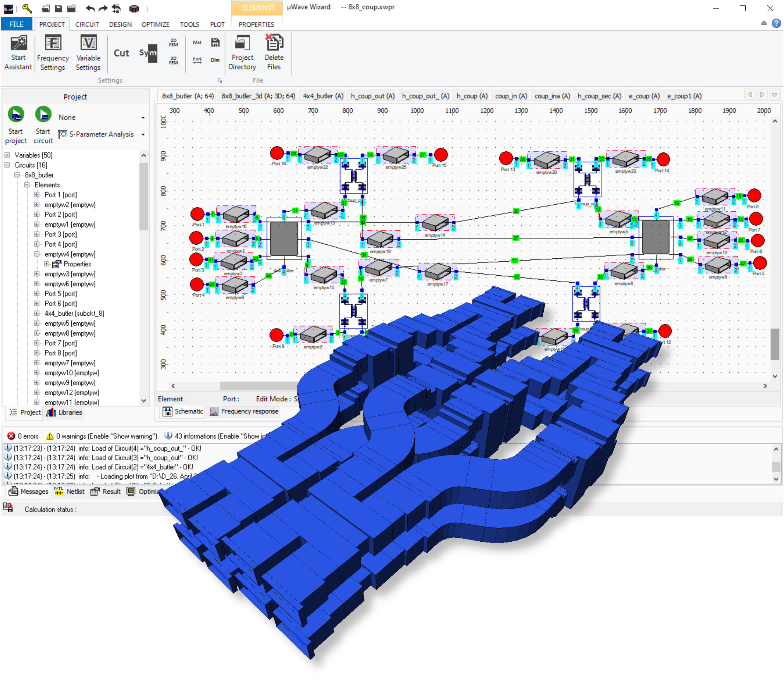Expand the Variables [50] tree node
The width and height of the screenshot is (784, 698).
pyautogui.click(x=7, y=155)
